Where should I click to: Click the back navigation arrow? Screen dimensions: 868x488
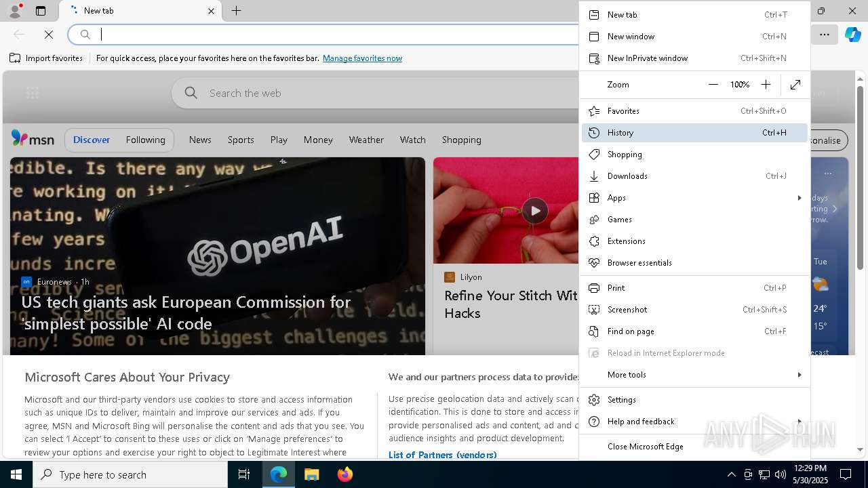pos(19,35)
